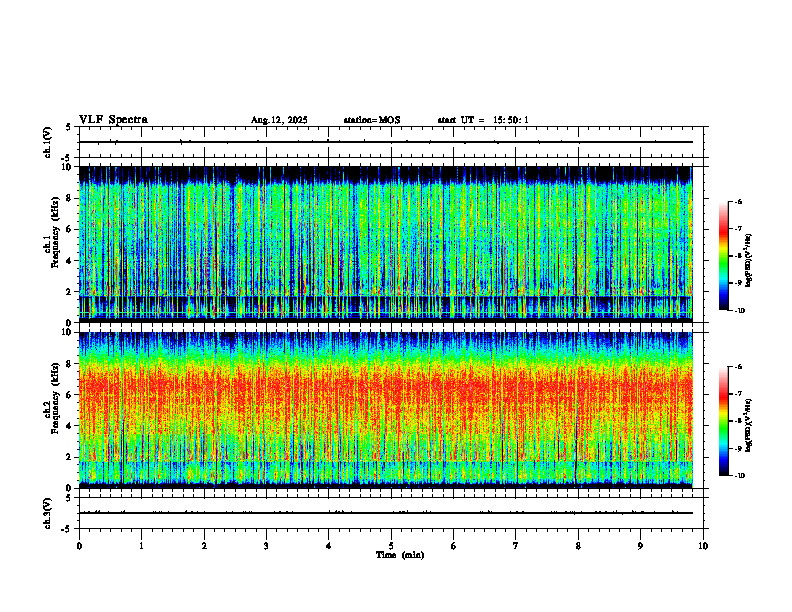
Task: Click the "5" tick on ch.1(V) axis
Action: [x=68, y=128]
